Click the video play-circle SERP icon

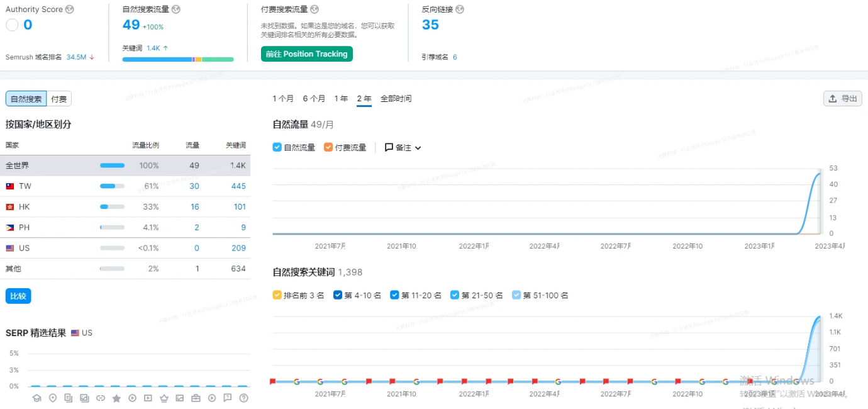(x=133, y=398)
